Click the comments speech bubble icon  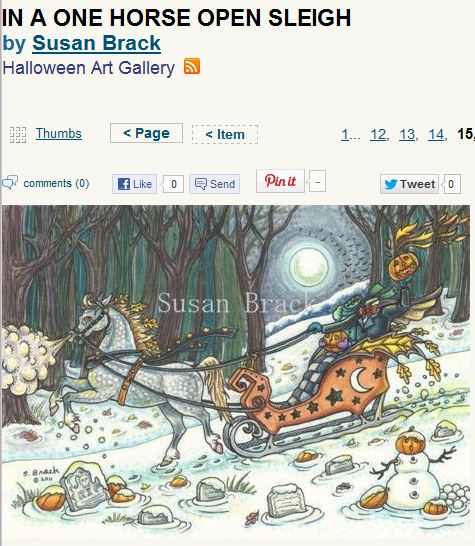10,182
